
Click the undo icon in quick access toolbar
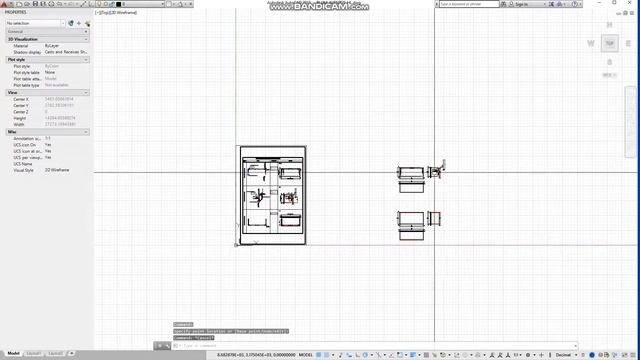[x=60, y=4]
